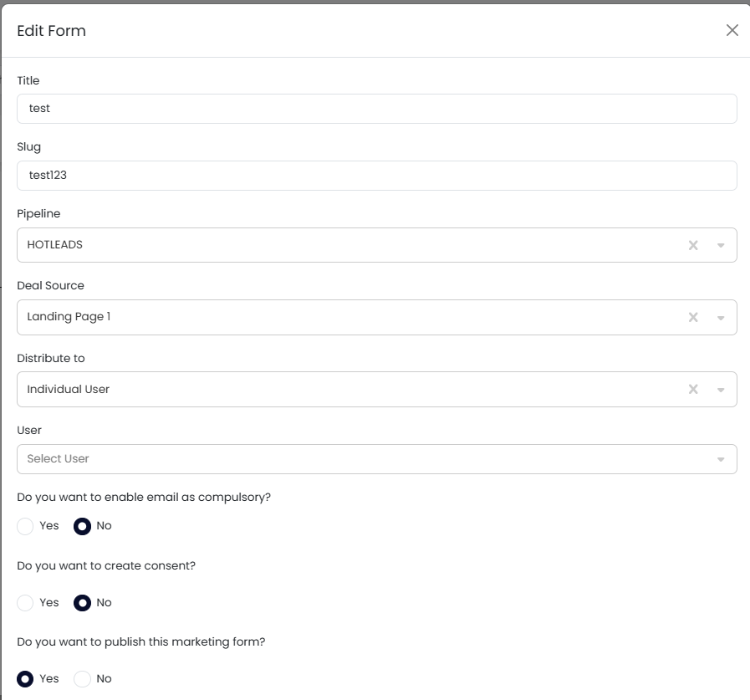The image size is (750, 700).
Task: Click the Title input field
Action: [x=376, y=109]
